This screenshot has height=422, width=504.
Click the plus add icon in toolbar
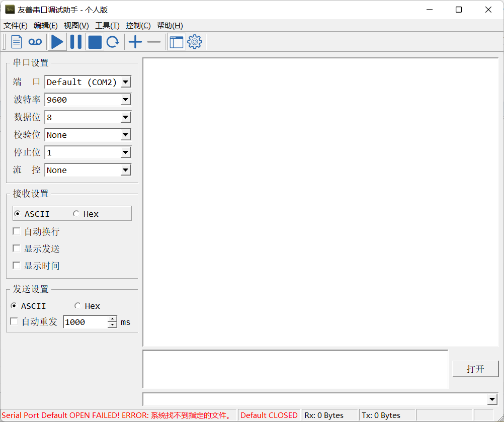pyautogui.click(x=135, y=42)
